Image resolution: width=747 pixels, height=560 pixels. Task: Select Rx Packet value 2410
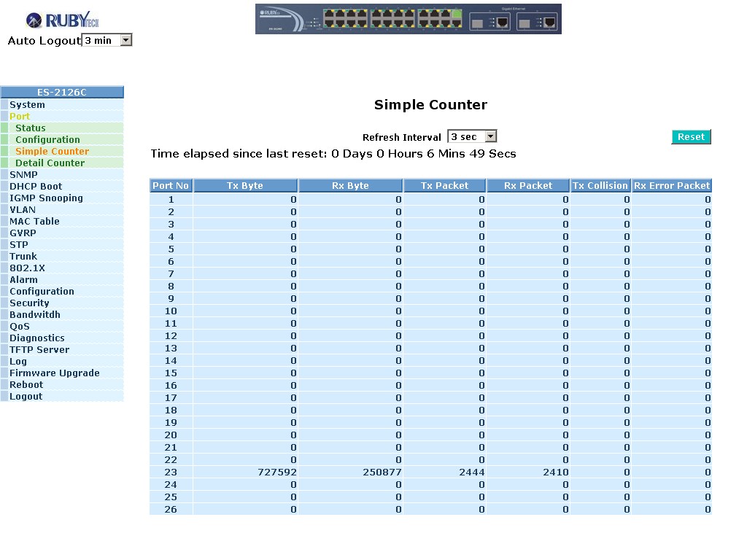pos(555,472)
